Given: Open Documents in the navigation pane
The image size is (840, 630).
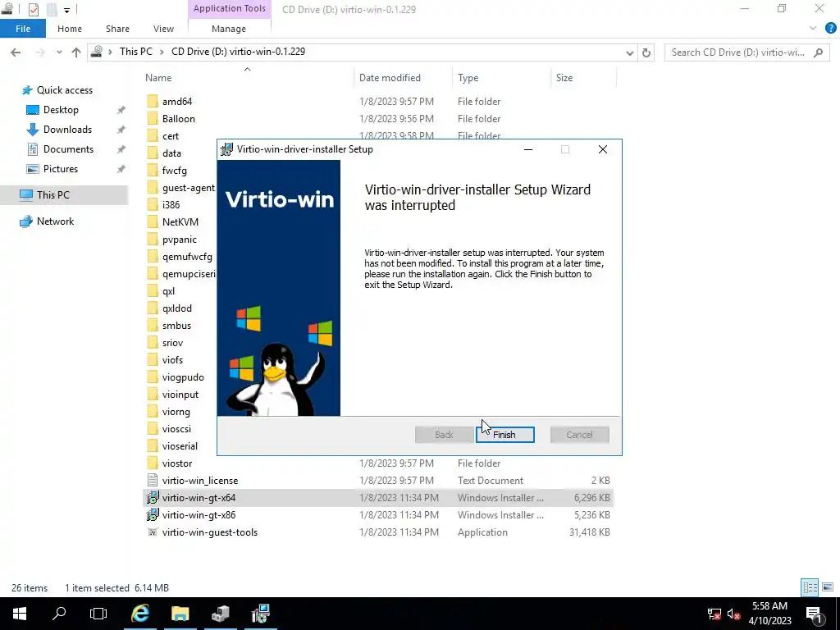Looking at the screenshot, I should point(68,149).
